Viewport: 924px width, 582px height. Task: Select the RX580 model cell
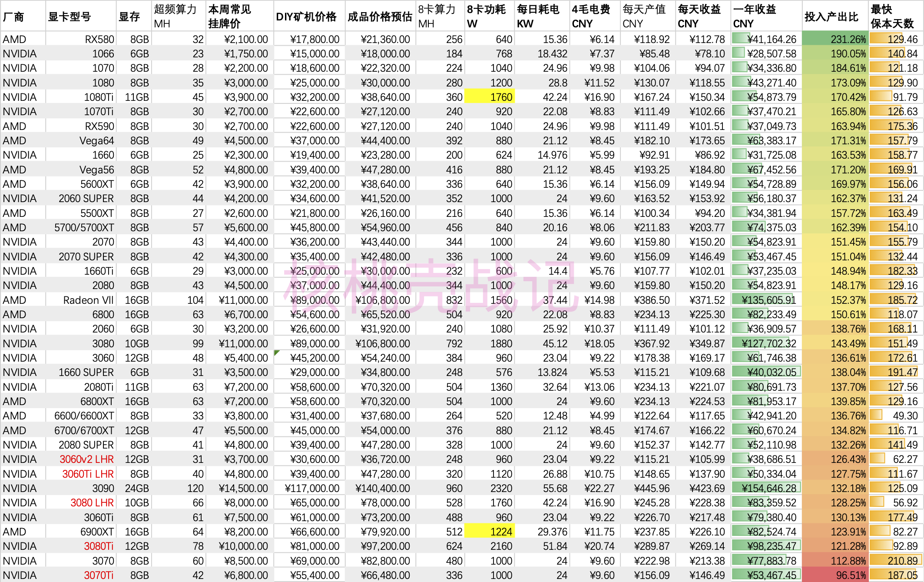tap(81, 39)
